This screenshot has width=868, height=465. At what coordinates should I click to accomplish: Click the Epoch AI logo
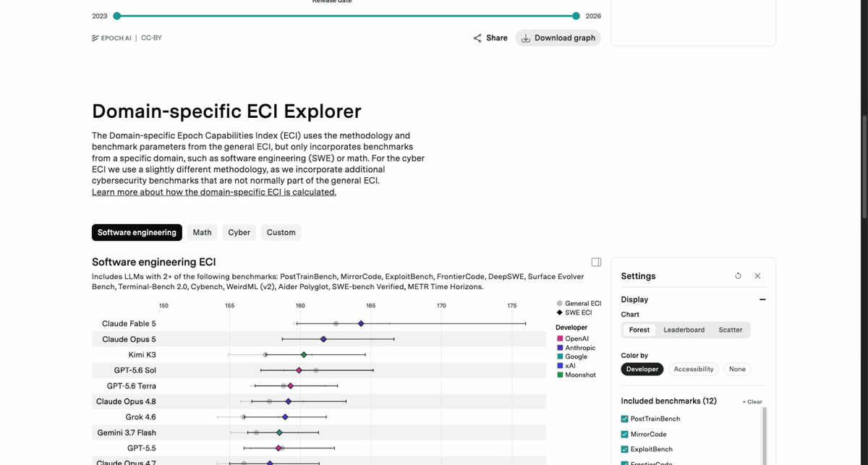pyautogui.click(x=111, y=38)
